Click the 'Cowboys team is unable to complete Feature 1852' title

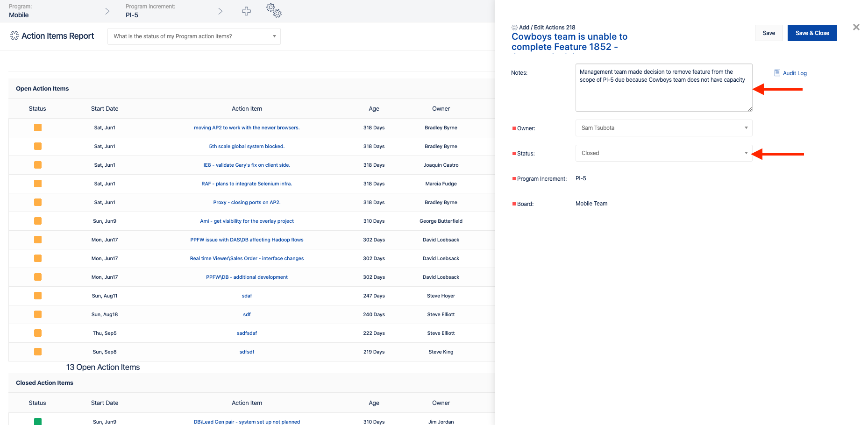tap(569, 42)
